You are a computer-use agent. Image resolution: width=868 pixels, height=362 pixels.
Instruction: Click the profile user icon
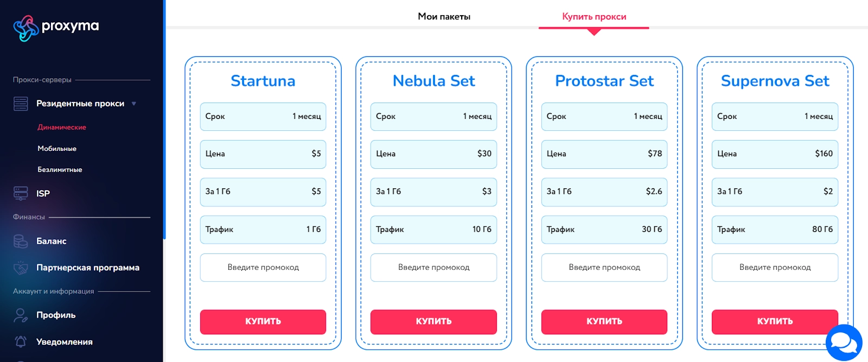[21, 315]
